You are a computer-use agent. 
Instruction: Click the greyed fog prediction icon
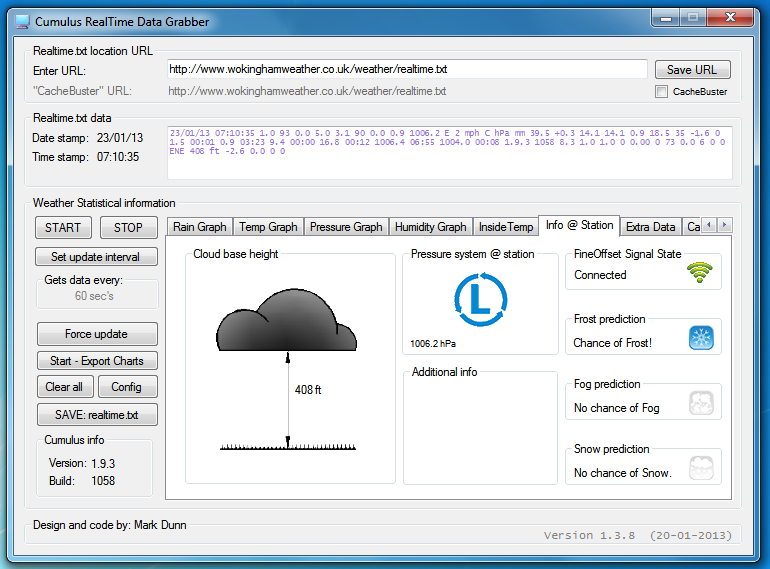point(701,403)
